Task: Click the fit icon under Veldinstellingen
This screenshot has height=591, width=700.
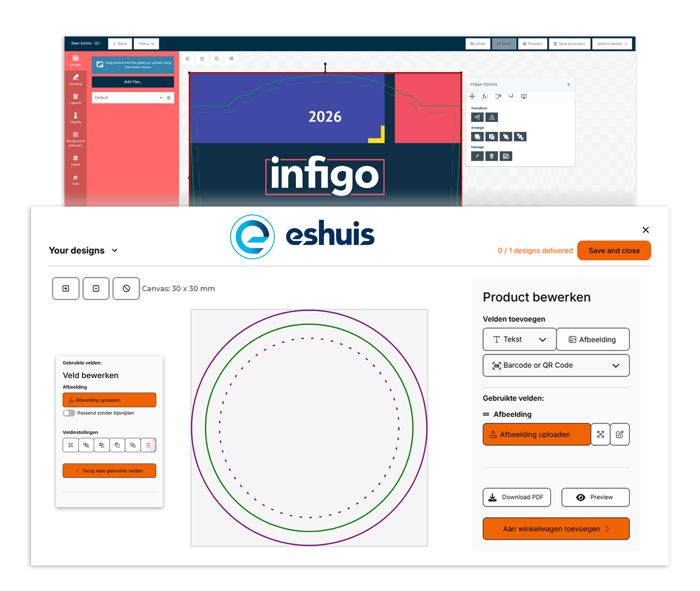Action: [x=71, y=445]
